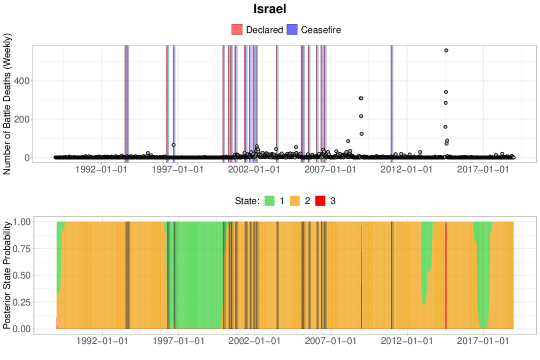Click the Israel chart title

270,9
